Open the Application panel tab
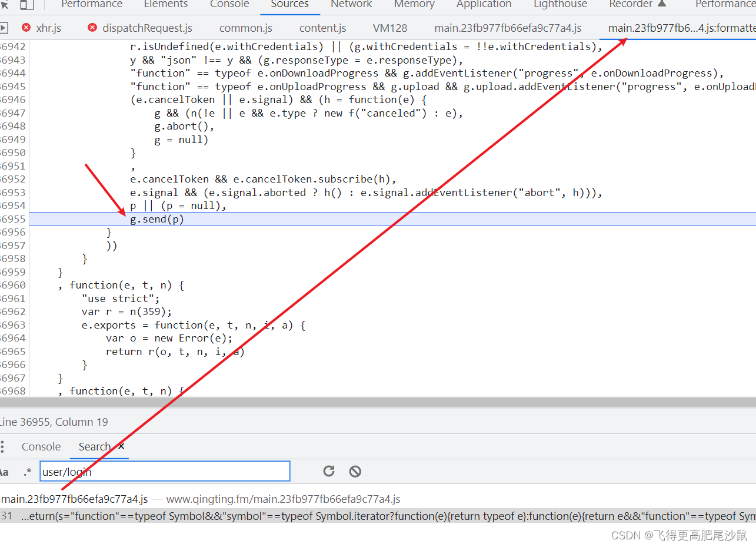756x547 pixels. click(x=484, y=4)
